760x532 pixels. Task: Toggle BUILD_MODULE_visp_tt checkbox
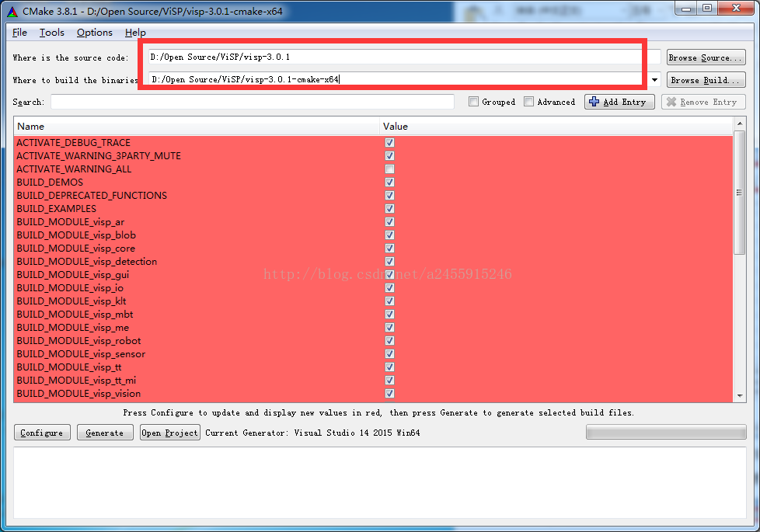click(389, 367)
